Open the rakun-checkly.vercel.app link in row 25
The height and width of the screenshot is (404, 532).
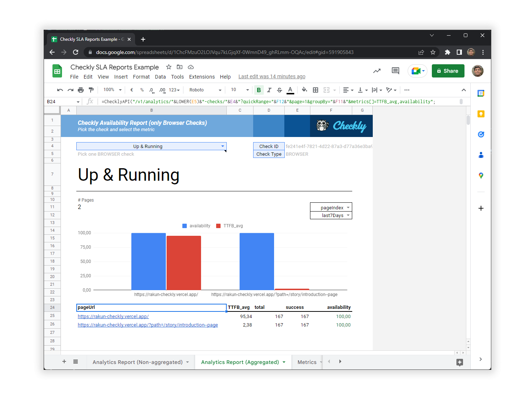pyautogui.click(x=113, y=316)
